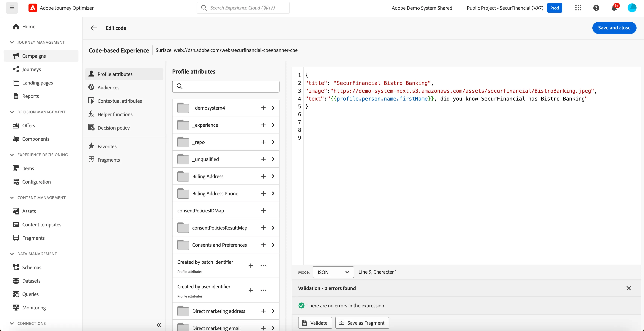Image resolution: width=644 pixels, height=331 pixels.
Task: Open Decision policy tab
Action: [124, 128]
